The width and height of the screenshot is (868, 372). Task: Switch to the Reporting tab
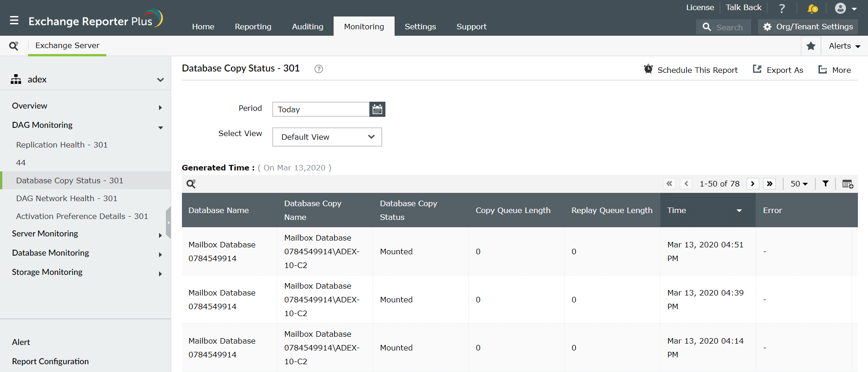point(253,27)
